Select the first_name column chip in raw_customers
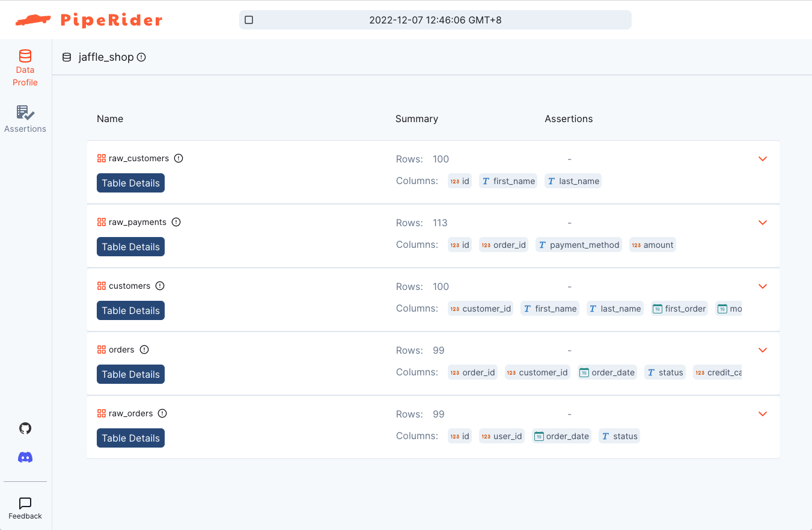Screen dimensions: 812x530 click(508, 181)
